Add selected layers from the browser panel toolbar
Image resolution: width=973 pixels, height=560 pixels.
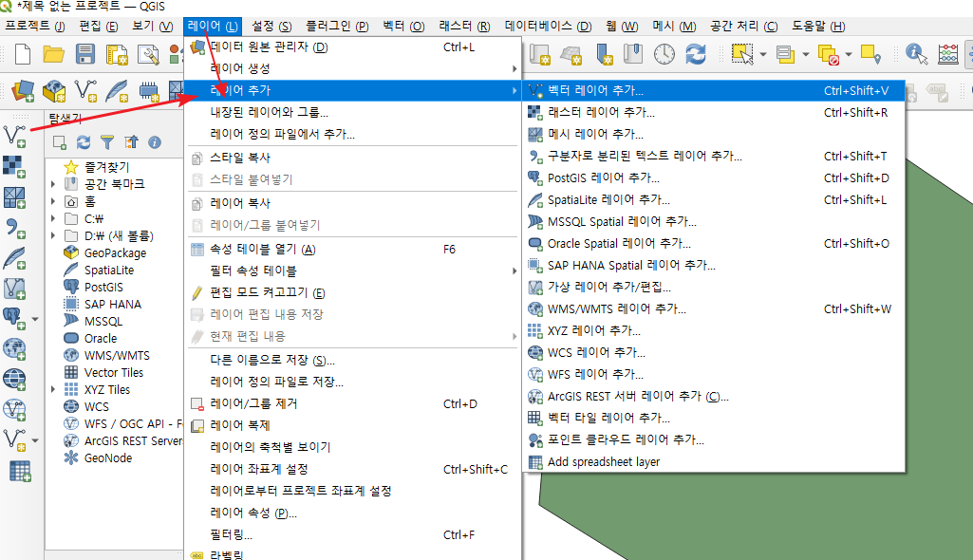pyautogui.click(x=60, y=142)
